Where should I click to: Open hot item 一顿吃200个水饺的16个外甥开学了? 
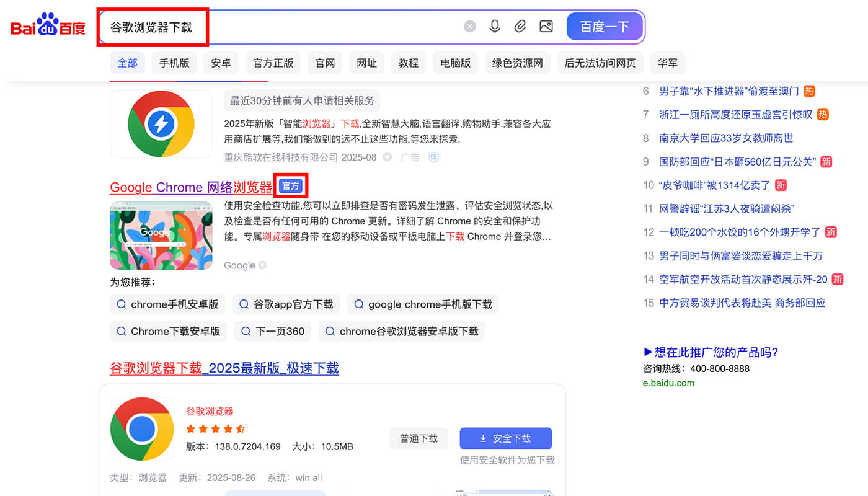[x=740, y=232]
